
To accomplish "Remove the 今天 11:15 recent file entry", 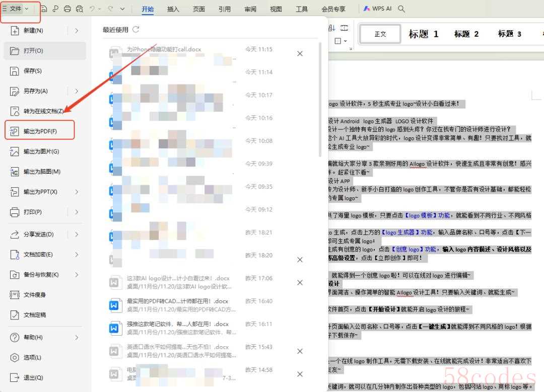I will tap(300, 53).
